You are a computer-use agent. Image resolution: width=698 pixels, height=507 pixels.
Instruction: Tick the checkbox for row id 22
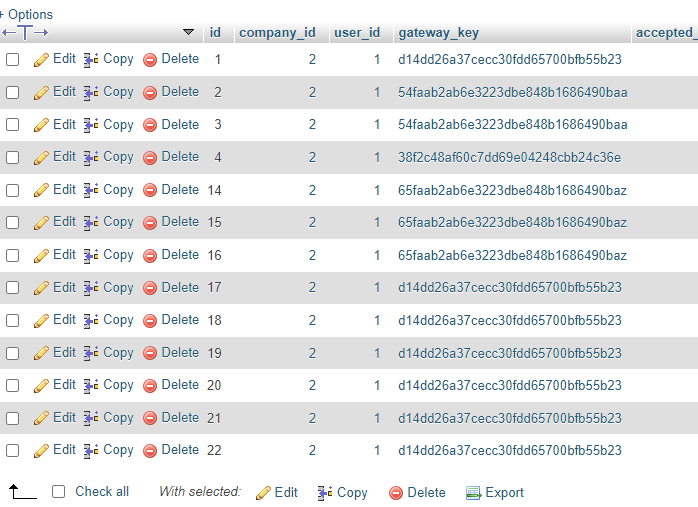pos(12,450)
